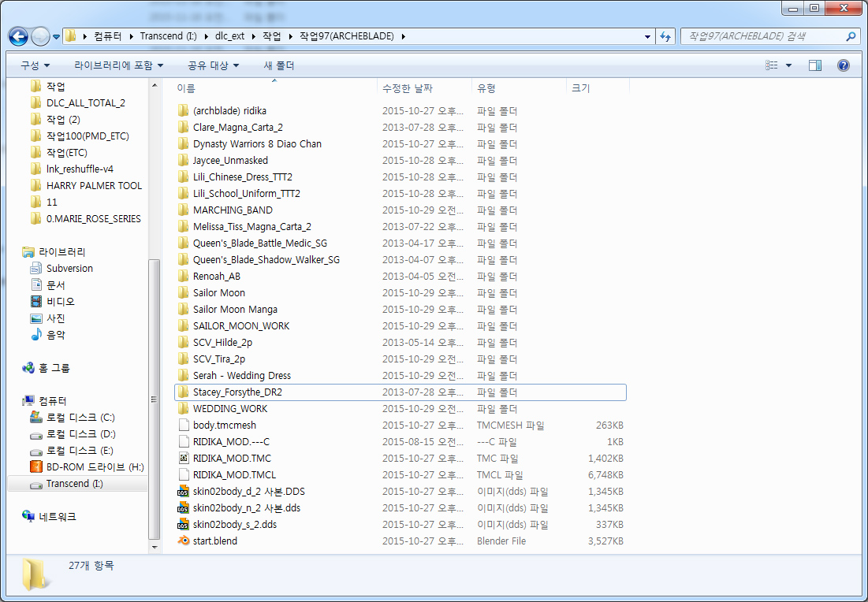Sort by 수정한 날짜 column header
This screenshot has width=868, height=602.
pos(407,88)
